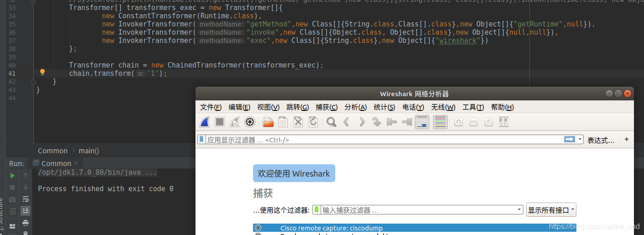Restart the current capture in Wireshark
Screen dimensions: 644x235
click(x=234, y=122)
